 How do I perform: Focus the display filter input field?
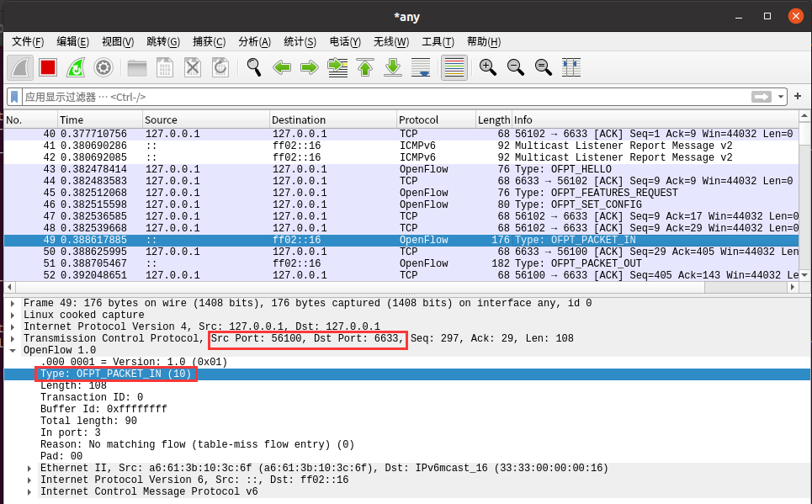385,97
